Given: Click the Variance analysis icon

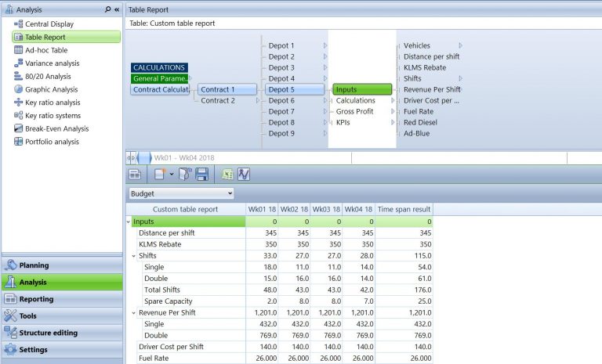Looking at the screenshot, I should click(19, 63).
